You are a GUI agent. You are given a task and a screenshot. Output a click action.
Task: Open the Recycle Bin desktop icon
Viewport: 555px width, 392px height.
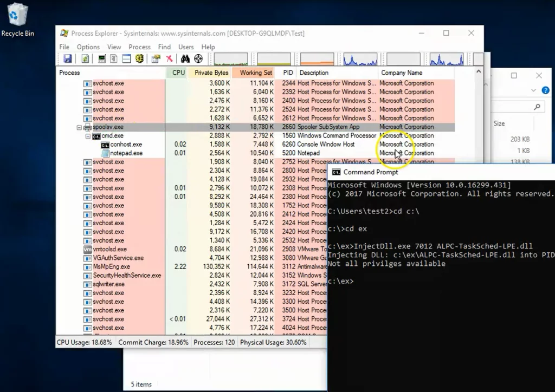[x=18, y=19]
